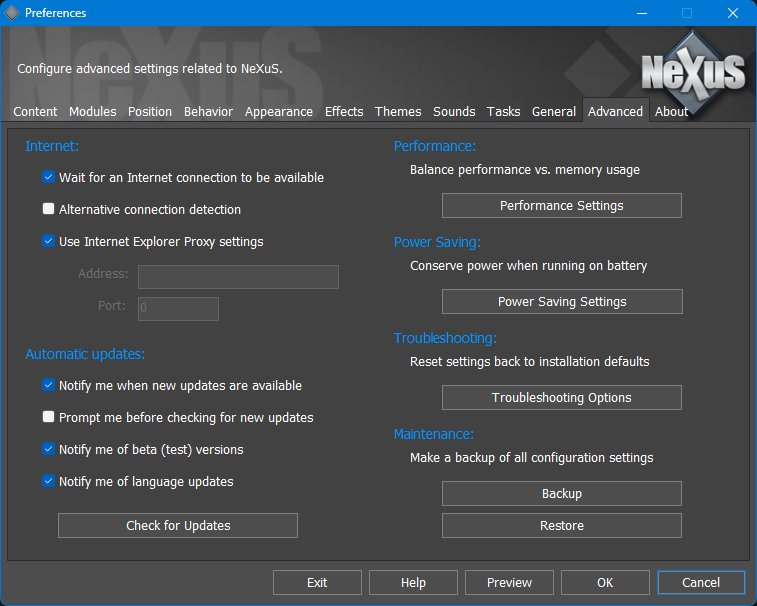757x606 pixels.
Task: Go to the Position tab
Action: pos(150,112)
